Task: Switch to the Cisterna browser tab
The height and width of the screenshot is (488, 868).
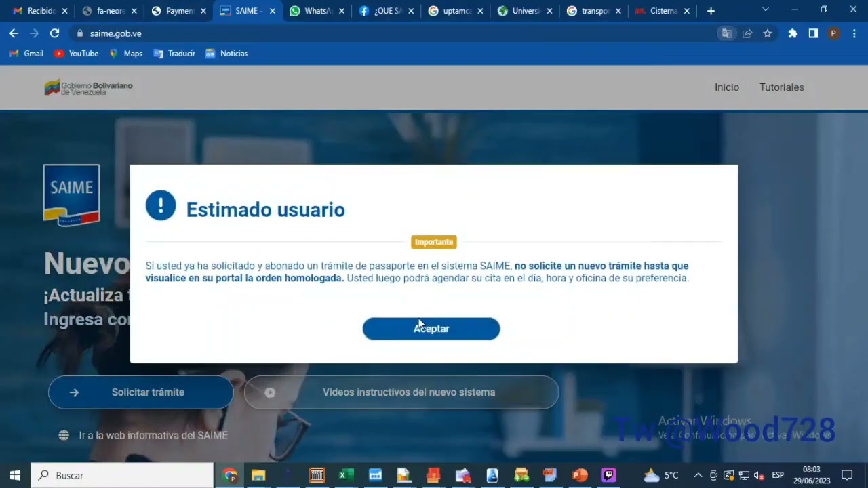Action: (663, 11)
